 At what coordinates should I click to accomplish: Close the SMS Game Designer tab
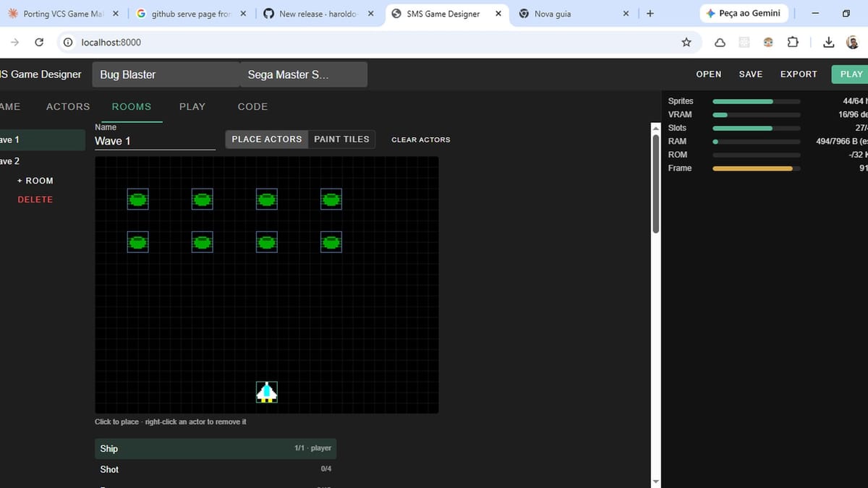(498, 14)
